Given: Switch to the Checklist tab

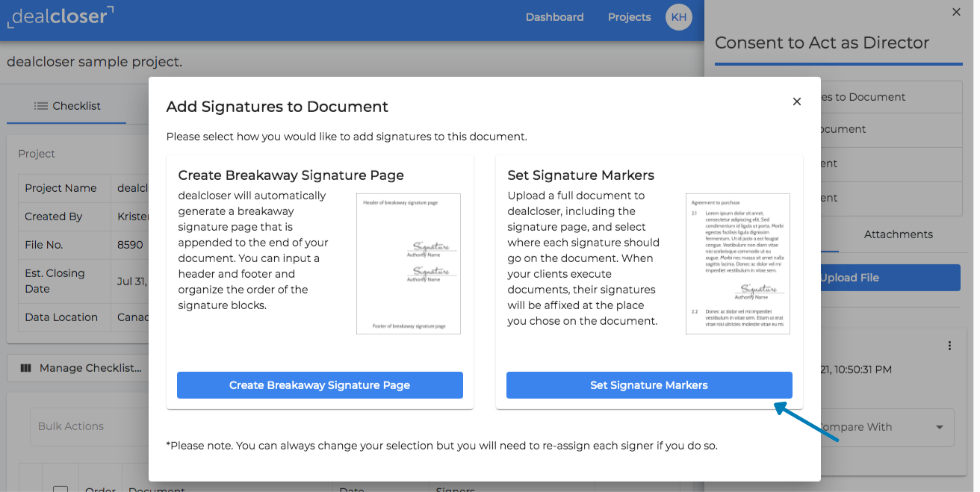Looking at the screenshot, I should tap(67, 106).
